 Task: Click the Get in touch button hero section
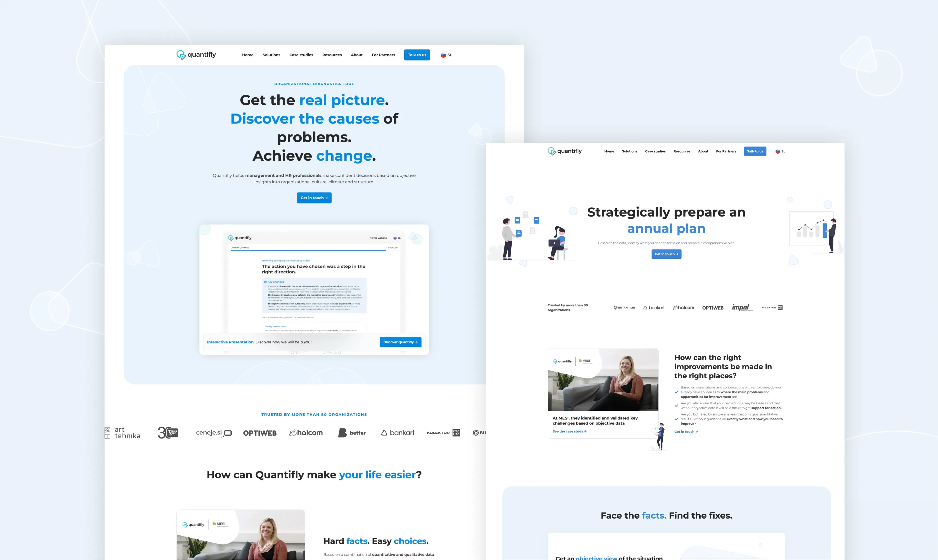pos(314,197)
